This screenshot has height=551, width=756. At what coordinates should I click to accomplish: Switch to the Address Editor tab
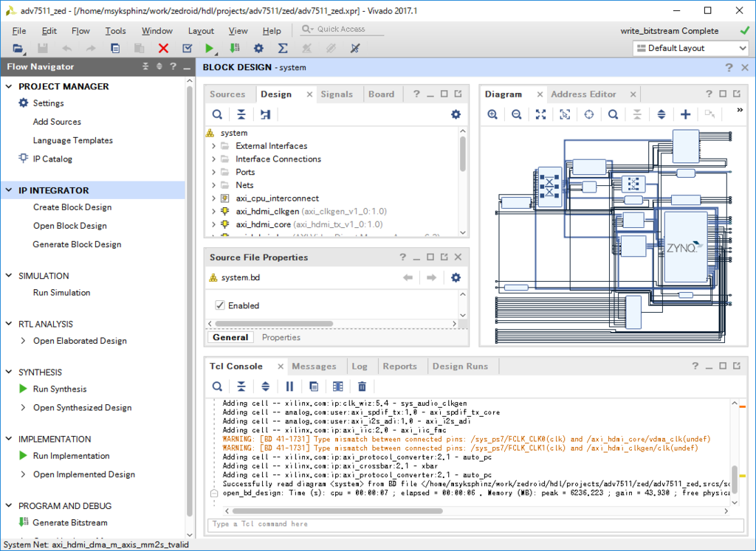click(x=583, y=94)
